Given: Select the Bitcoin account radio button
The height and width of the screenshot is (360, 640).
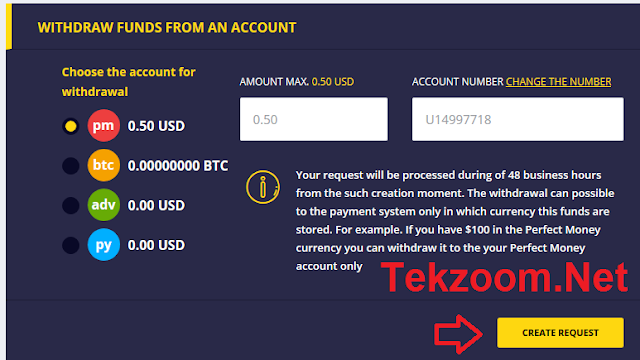Looking at the screenshot, I should pyautogui.click(x=71, y=166).
